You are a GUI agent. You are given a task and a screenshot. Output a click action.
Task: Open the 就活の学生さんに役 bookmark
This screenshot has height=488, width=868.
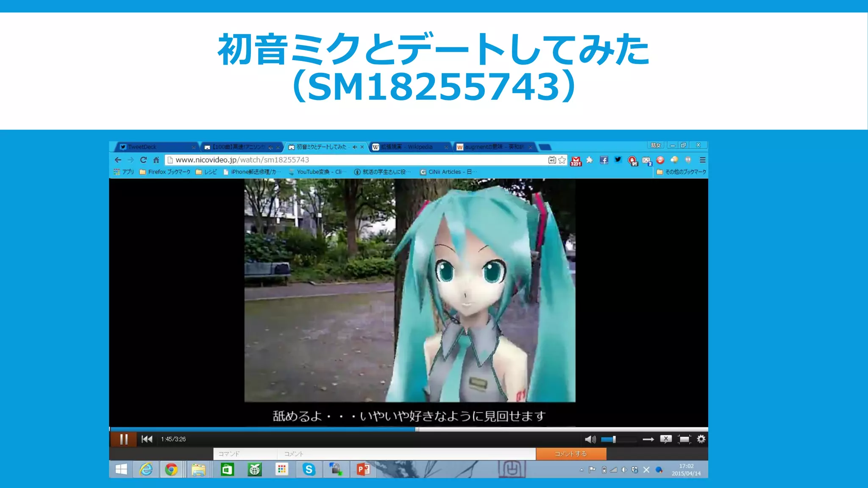point(383,172)
